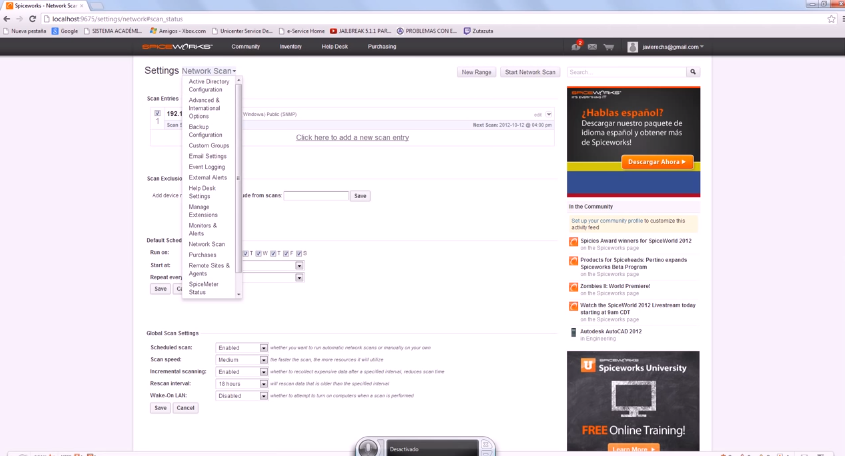Click the microphone icon on bottom widget
The image size is (845, 456).
click(368, 448)
